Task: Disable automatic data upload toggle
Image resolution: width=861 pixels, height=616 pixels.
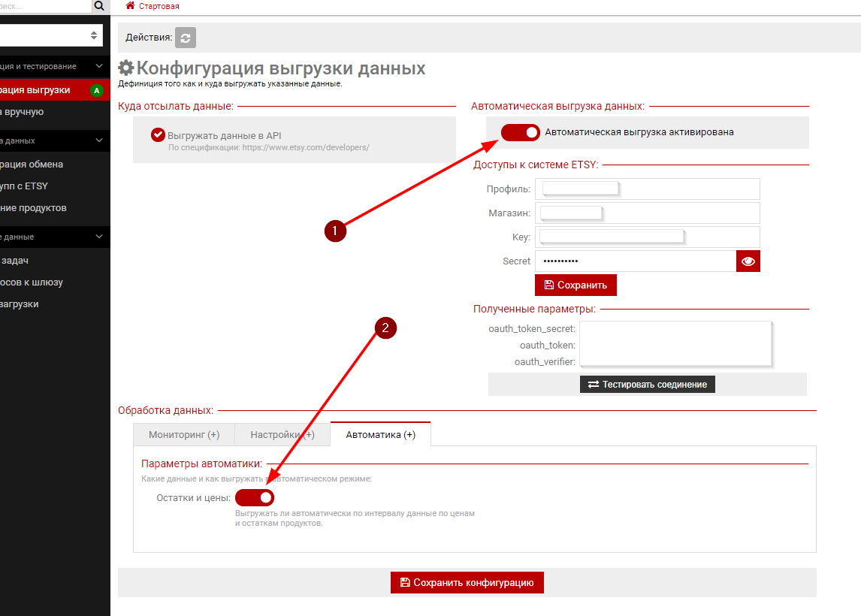Action: pos(521,132)
